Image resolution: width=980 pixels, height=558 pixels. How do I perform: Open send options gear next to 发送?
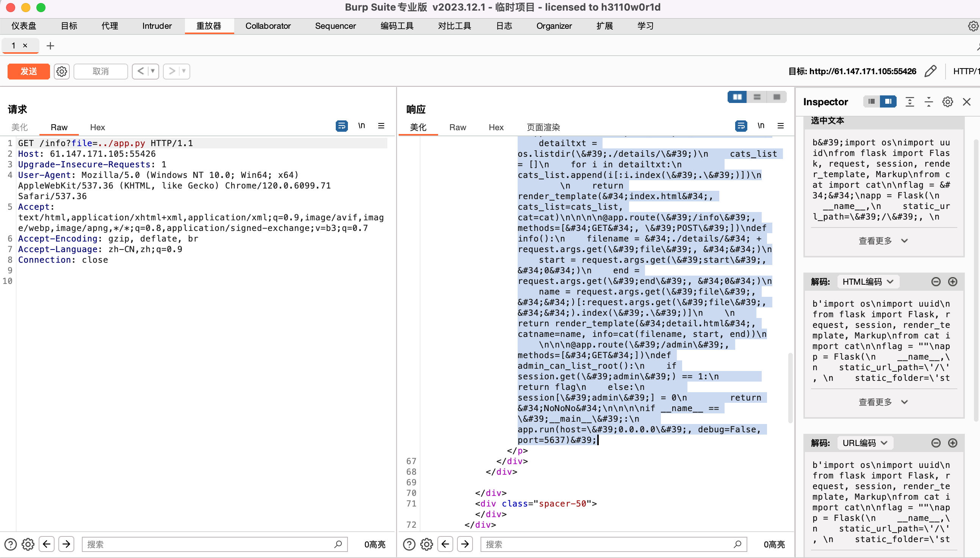tap(62, 71)
